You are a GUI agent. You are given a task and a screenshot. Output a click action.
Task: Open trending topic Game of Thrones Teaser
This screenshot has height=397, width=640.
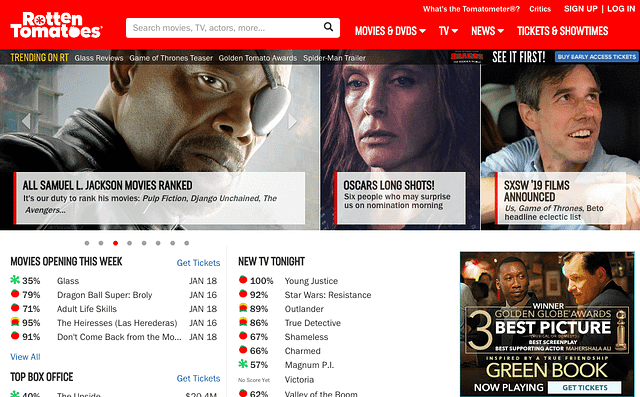point(171,58)
